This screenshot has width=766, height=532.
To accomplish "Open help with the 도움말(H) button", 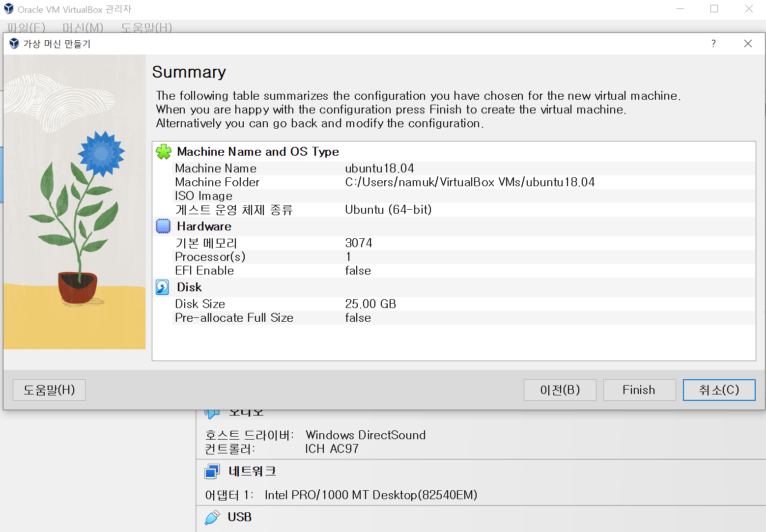I will pyautogui.click(x=49, y=390).
